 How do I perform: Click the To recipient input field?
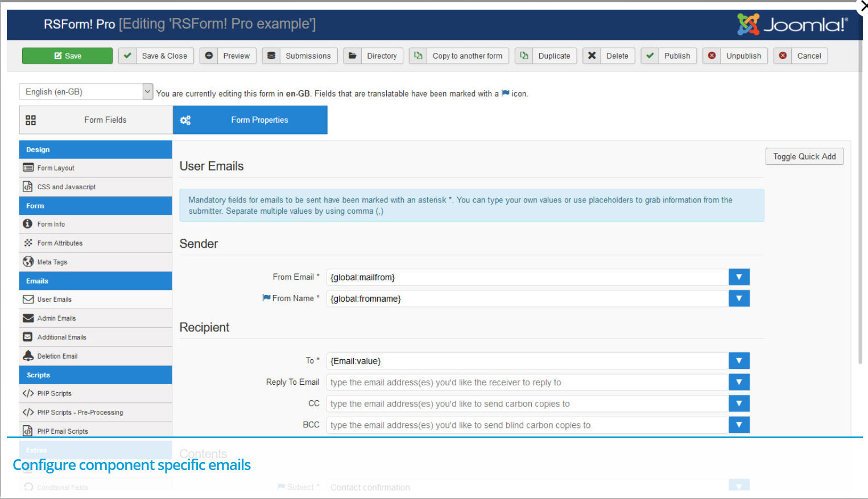(x=527, y=360)
